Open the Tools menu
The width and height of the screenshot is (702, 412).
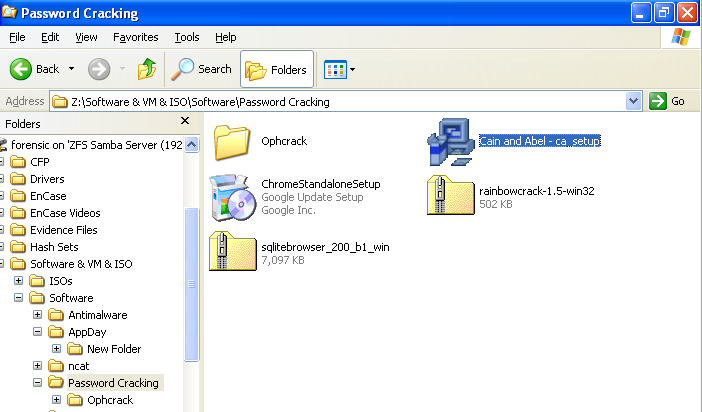[x=187, y=37]
